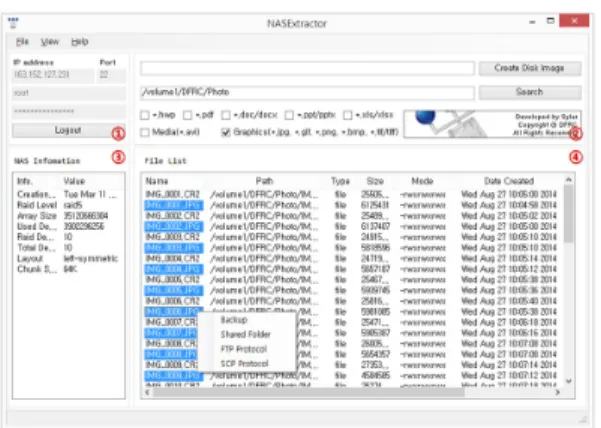Viewport: 601px width, 428px height.
Task: Click the file list scroll-right arrow
Action: coord(558,392)
